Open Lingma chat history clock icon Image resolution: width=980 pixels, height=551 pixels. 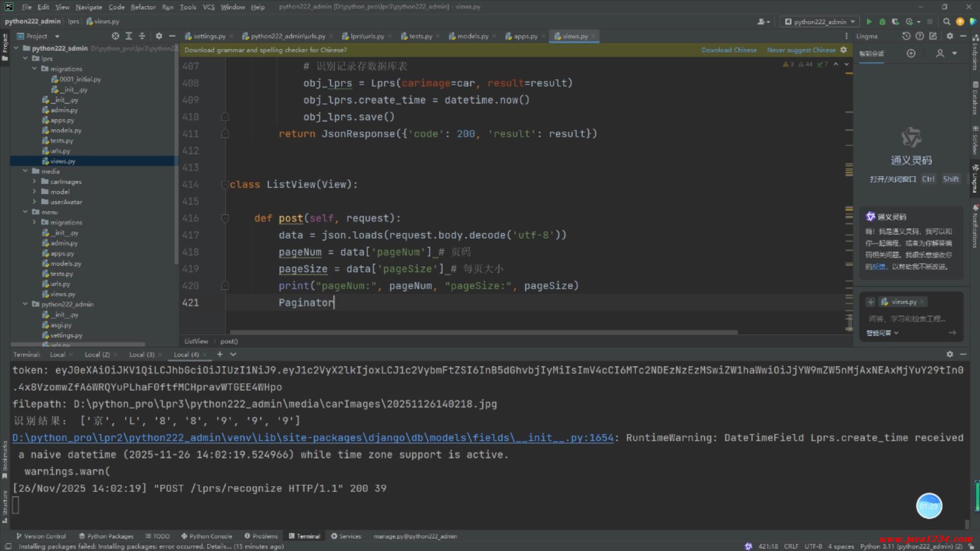tap(906, 36)
